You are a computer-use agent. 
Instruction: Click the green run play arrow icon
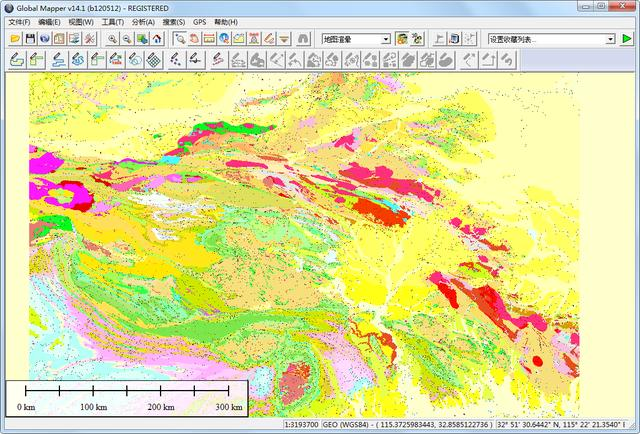(626, 39)
